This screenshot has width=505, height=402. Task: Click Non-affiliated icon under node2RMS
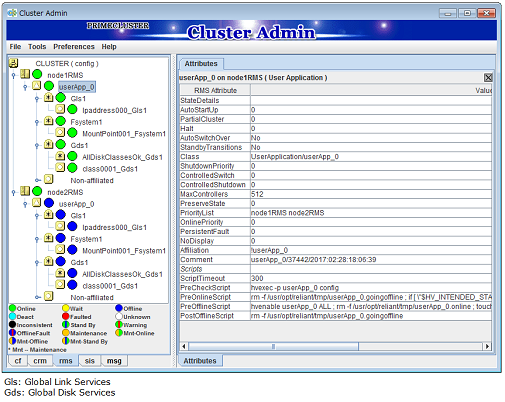click(x=49, y=296)
